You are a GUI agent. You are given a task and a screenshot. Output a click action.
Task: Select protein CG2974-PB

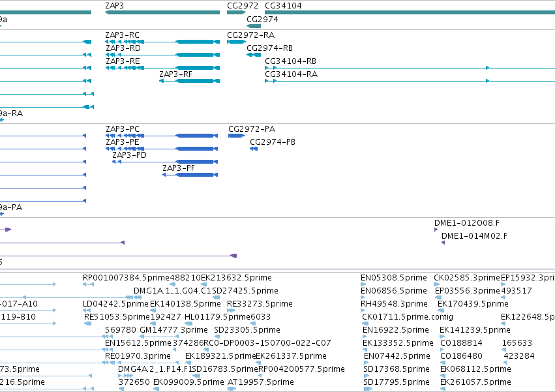273,142
